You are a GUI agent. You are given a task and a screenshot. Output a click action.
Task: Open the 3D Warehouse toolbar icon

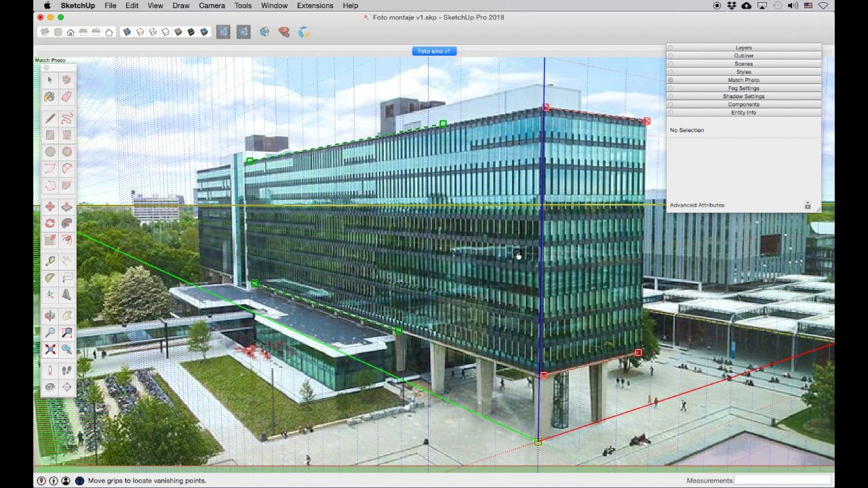tap(264, 32)
